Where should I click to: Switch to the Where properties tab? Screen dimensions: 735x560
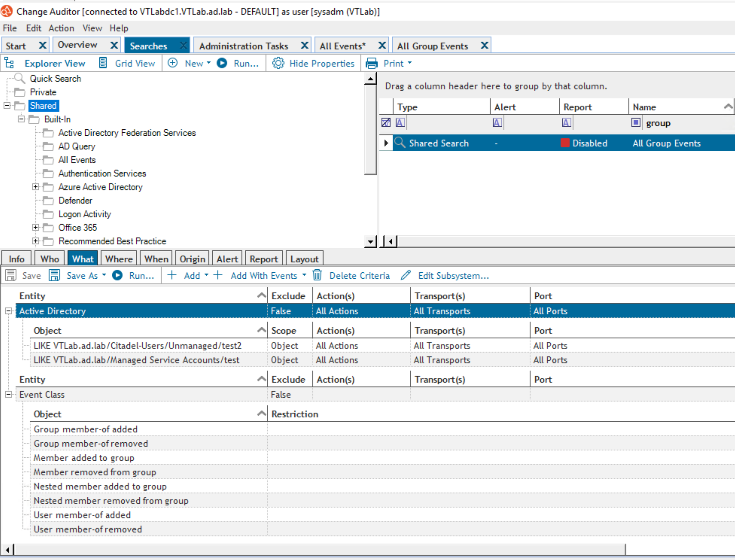pyautogui.click(x=119, y=259)
